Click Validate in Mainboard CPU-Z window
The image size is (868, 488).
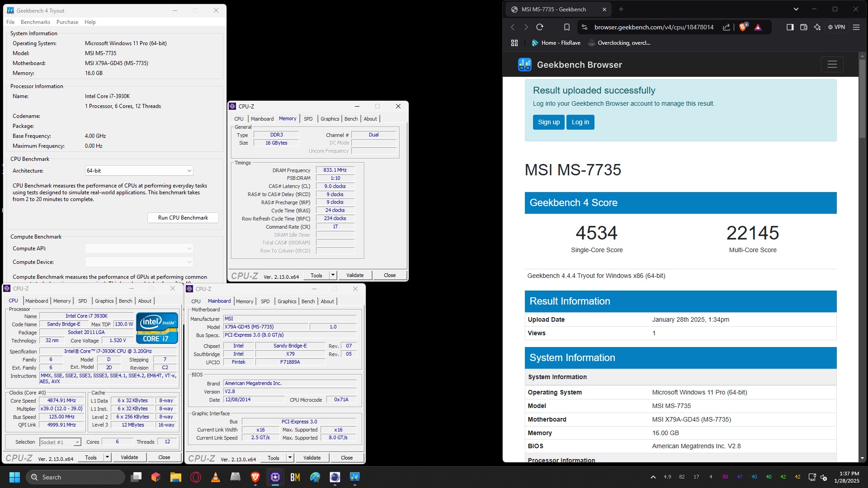pyautogui.click(x=312, y=458)
